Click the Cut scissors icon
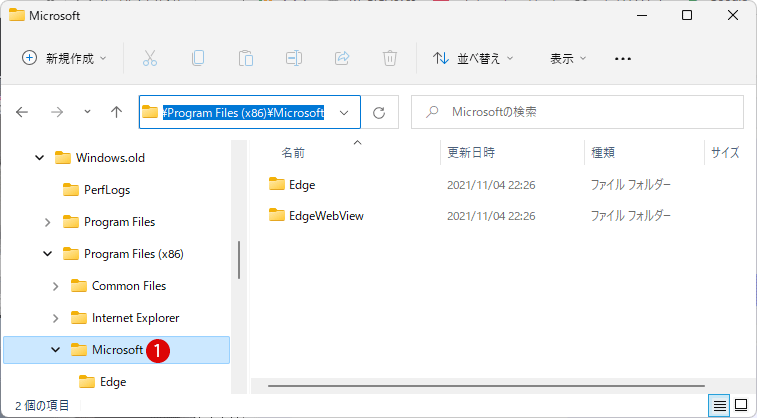 pyautogui.click(x=150, y=58)
